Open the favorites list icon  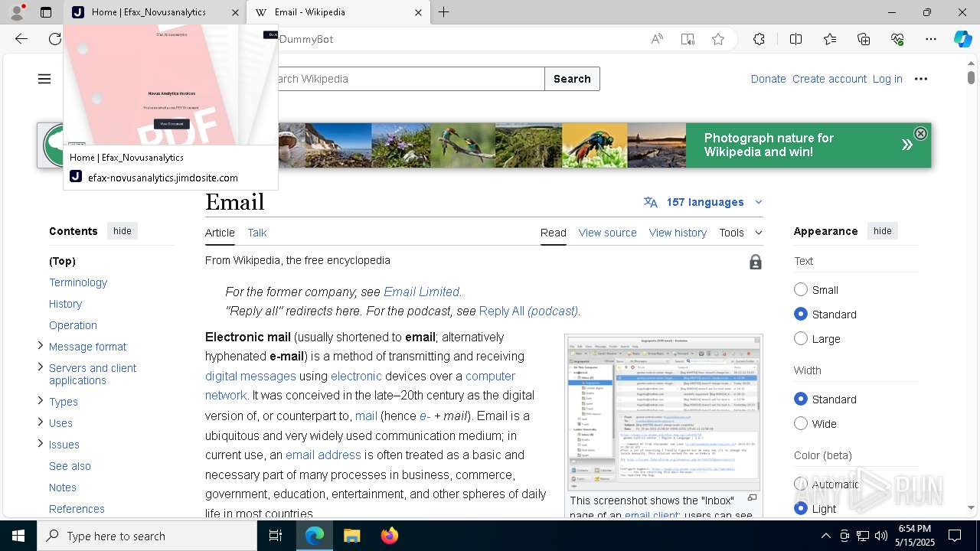(x=830, y=39)
